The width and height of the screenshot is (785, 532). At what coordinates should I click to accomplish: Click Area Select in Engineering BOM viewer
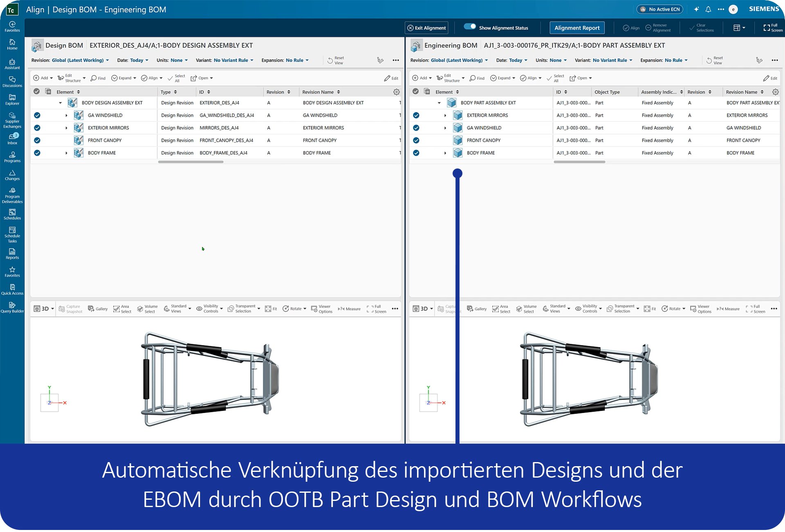[501, 309]
